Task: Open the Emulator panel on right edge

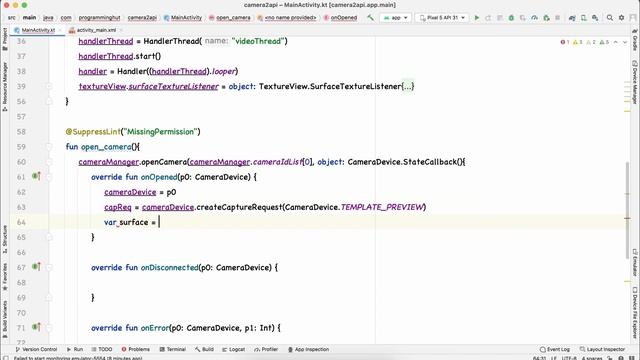Action: (x=635, y=263)
